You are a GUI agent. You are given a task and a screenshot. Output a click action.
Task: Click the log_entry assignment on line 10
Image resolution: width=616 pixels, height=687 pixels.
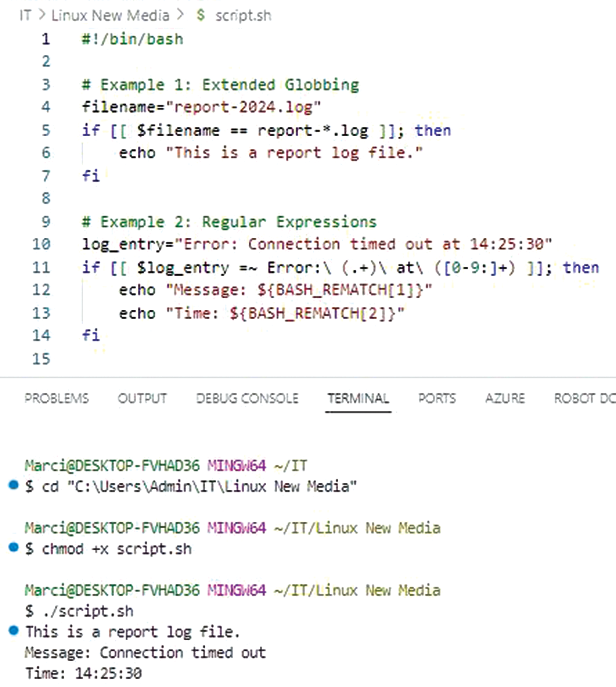click(317, 244)
